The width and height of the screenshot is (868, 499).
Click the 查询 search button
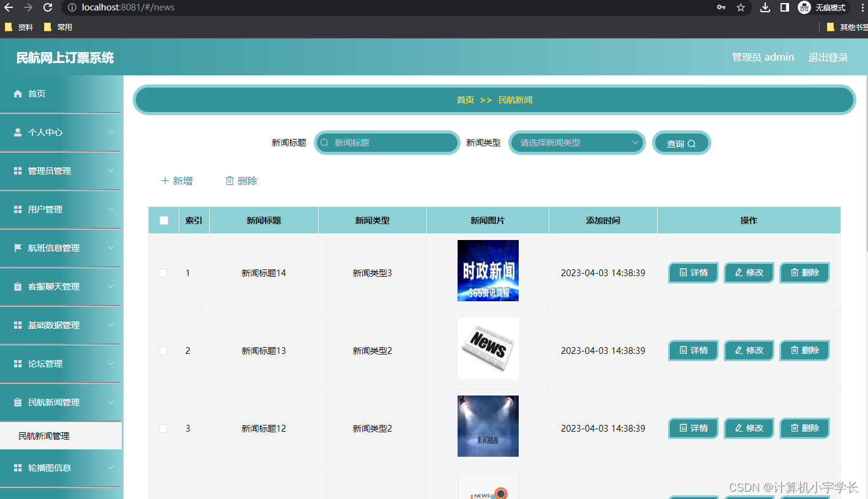click(681, 143)
